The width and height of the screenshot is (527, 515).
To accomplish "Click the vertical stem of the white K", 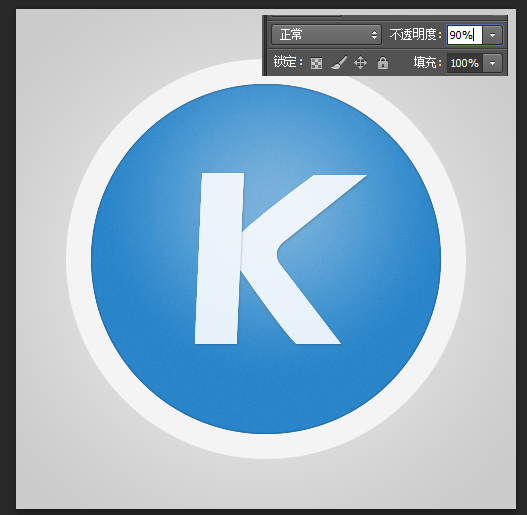I will [x=219, y=259].
